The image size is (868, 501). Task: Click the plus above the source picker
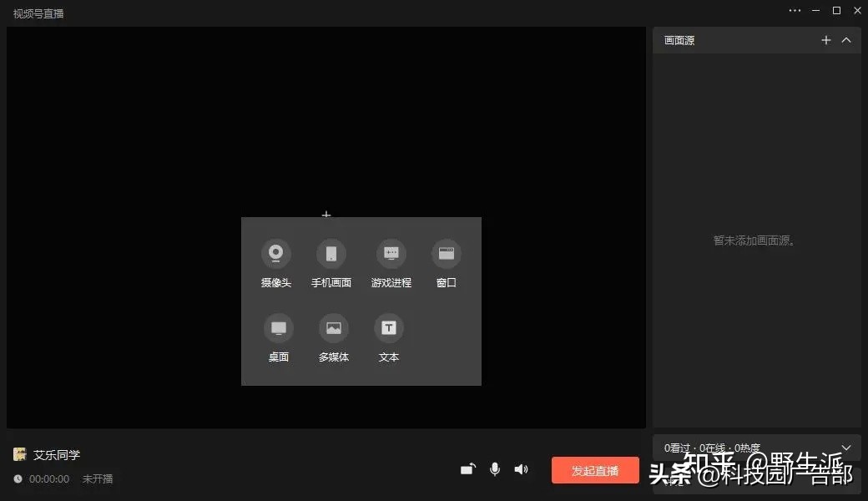[325, 215]
